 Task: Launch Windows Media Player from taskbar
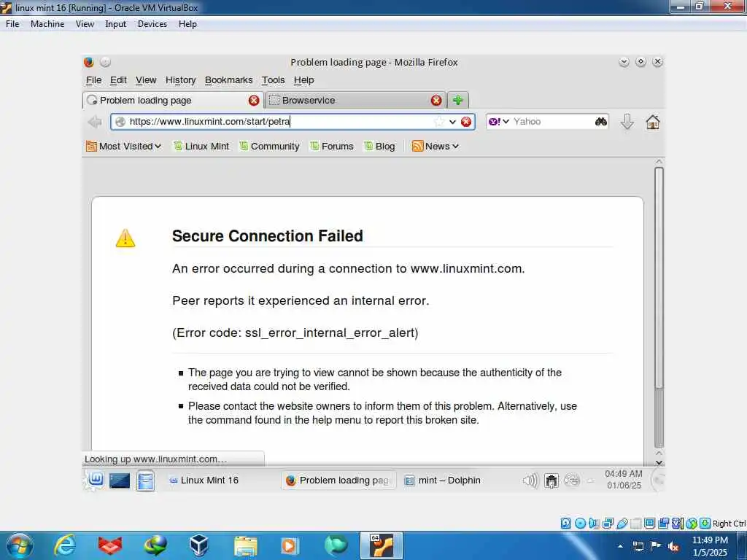click(289, 545)
